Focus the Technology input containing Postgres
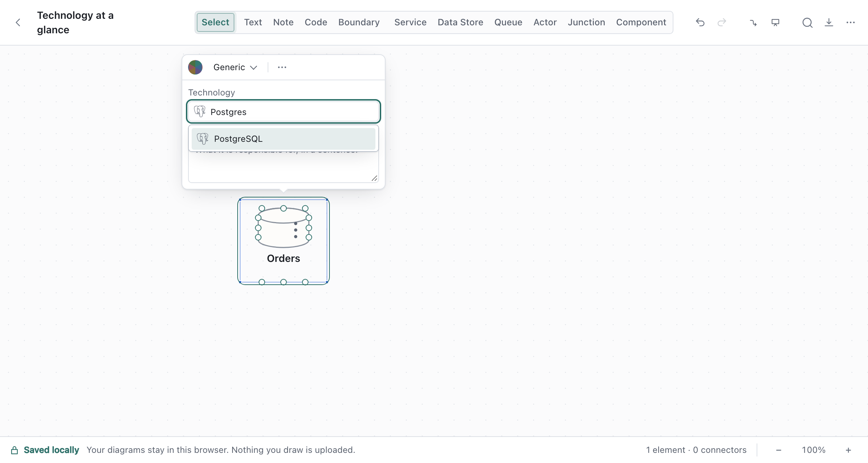 284,112
